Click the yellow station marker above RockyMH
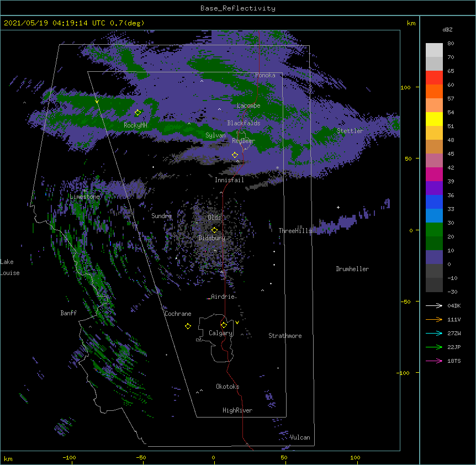The width and height of the screenshot is (476, 465). tap(137, 113)
